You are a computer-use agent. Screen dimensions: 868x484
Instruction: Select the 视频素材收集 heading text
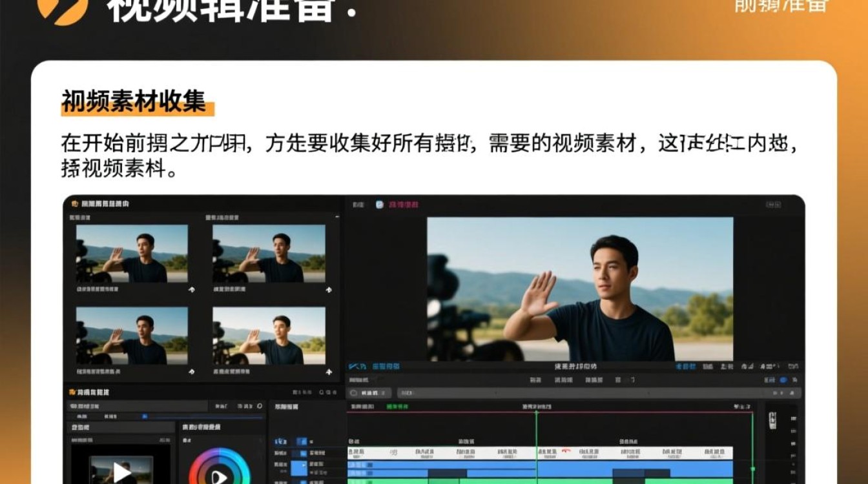pos(134,101)
